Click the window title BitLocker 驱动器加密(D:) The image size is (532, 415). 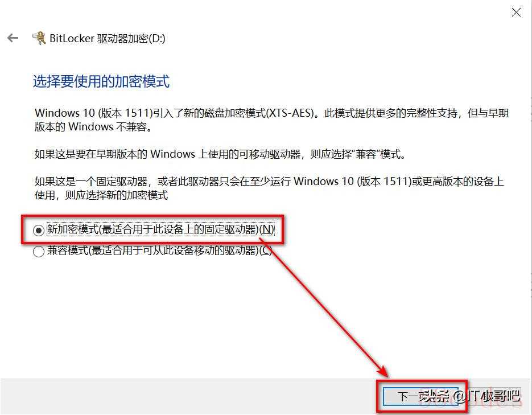point(107,38)
